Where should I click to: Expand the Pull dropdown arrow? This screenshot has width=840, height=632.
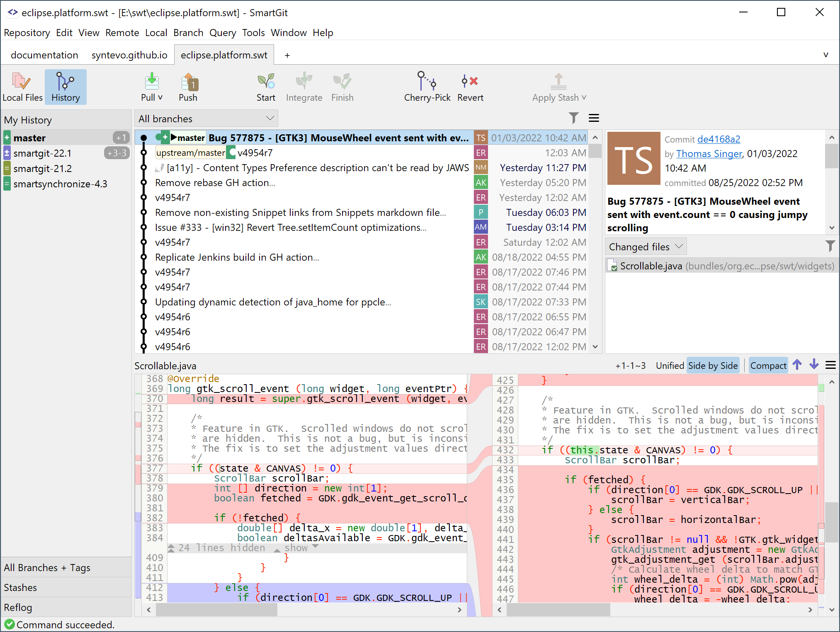tap(160, 97)
